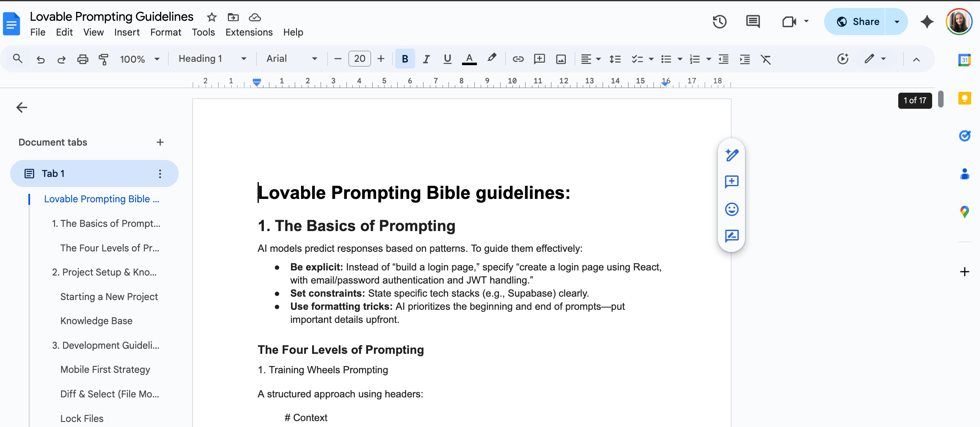Open the Google Keep sidebar icon
980x427 pixels.
click(964, 99)
